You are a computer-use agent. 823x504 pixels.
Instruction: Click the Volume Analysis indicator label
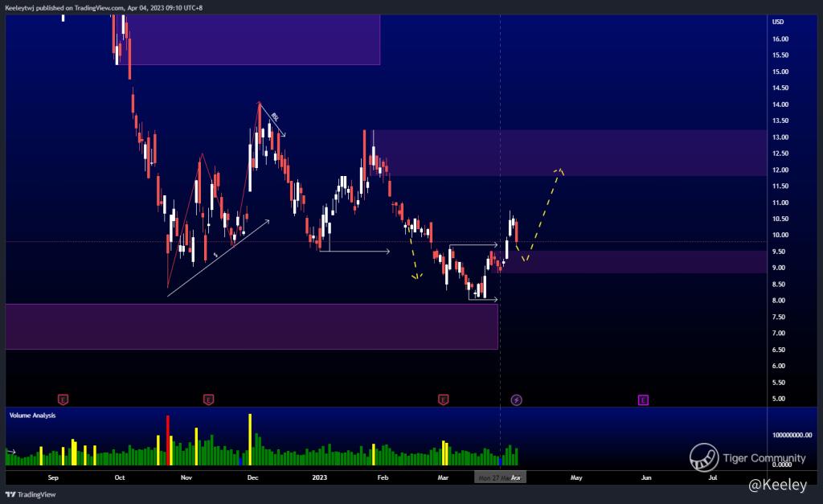coord(32,416)
